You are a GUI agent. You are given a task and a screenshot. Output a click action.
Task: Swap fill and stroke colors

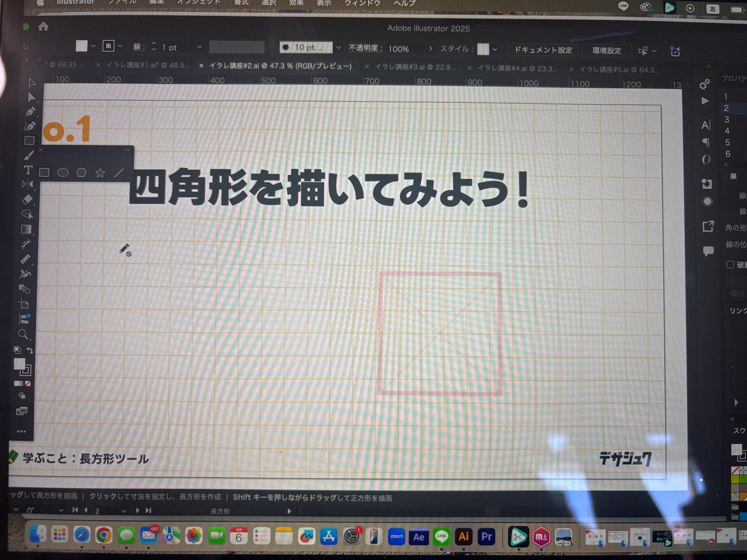[x=30, y=350]
